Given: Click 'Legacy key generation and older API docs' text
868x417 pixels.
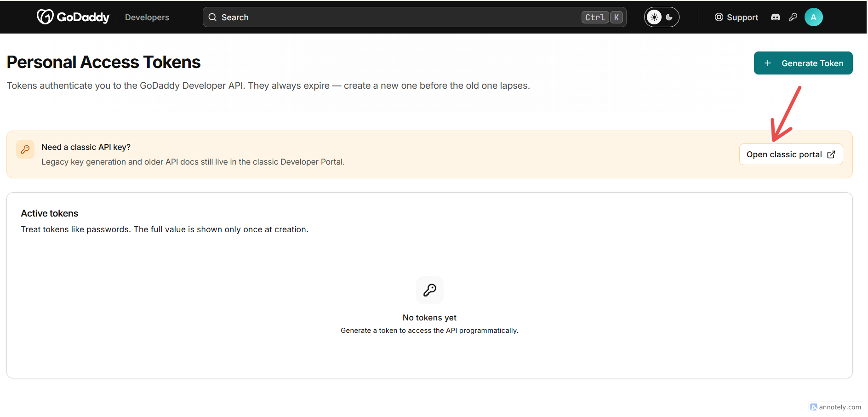Looking at the screenshot, I should 193,162.
